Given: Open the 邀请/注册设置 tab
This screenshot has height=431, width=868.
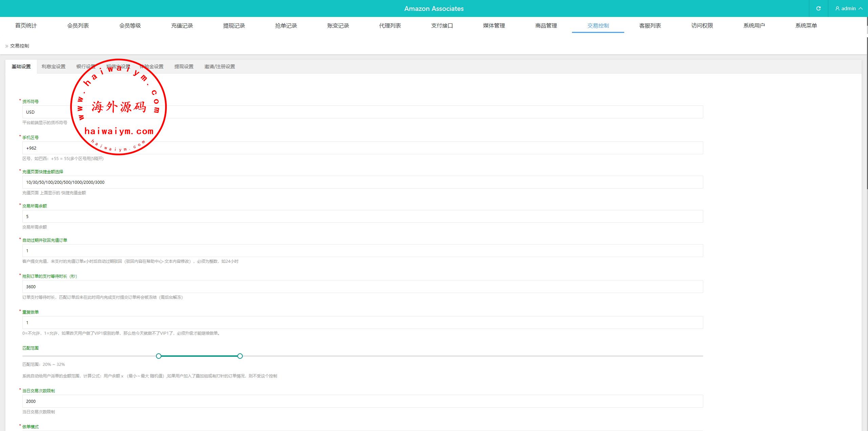Looking at the screenshot, I should pyautogui.click(x=219, y=66).
